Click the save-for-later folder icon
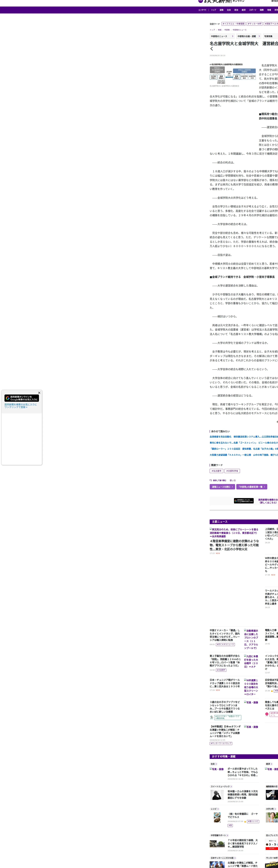This screenshot has height=868, width=278. 211,480
